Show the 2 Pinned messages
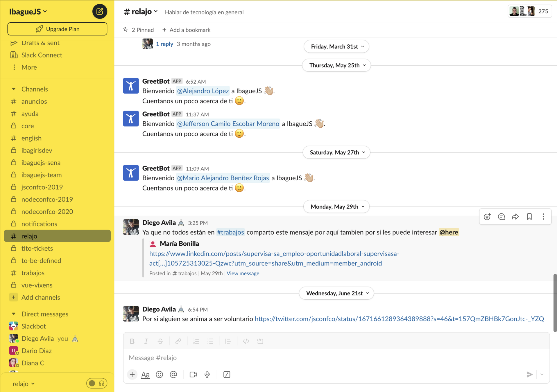The width and height of the screenshot is (557, 392). 139,30
